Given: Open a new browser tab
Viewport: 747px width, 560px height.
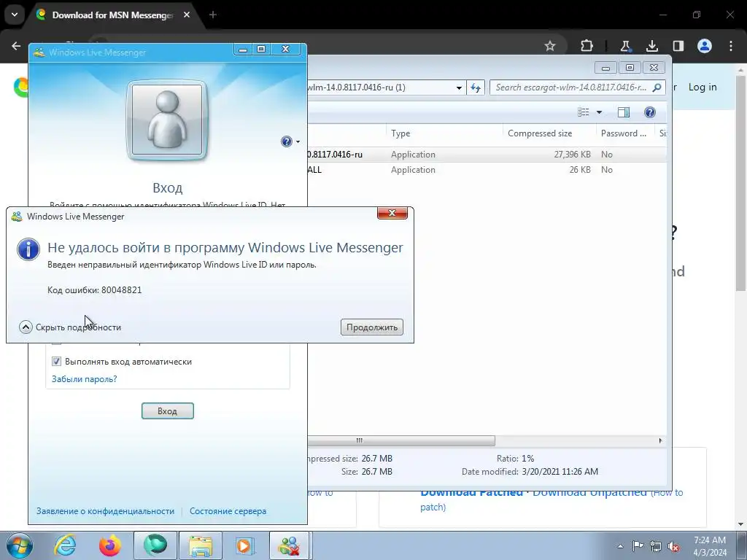Looking at the screenshot, I should [x=213, y=15].
